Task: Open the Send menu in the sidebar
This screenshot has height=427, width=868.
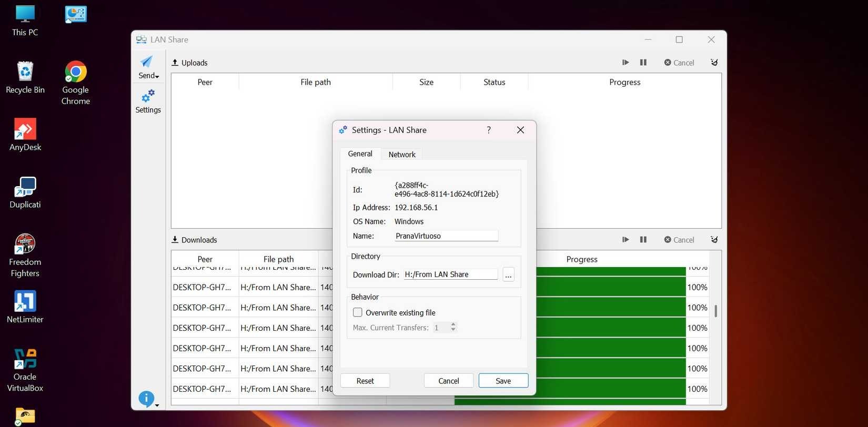Action: (148, 67)
